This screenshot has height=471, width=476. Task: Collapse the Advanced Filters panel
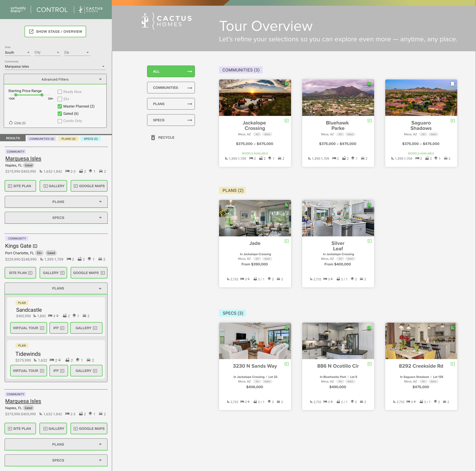click(55, 79)
